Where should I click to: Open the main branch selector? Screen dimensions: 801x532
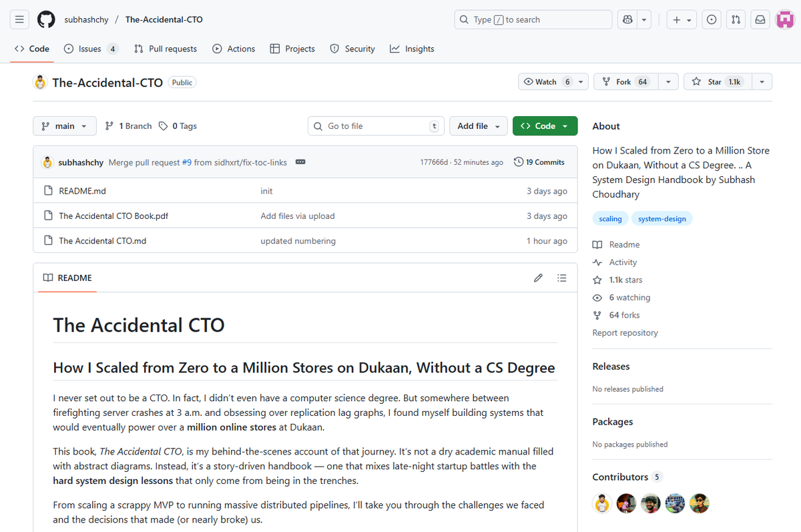coord(65,126)
